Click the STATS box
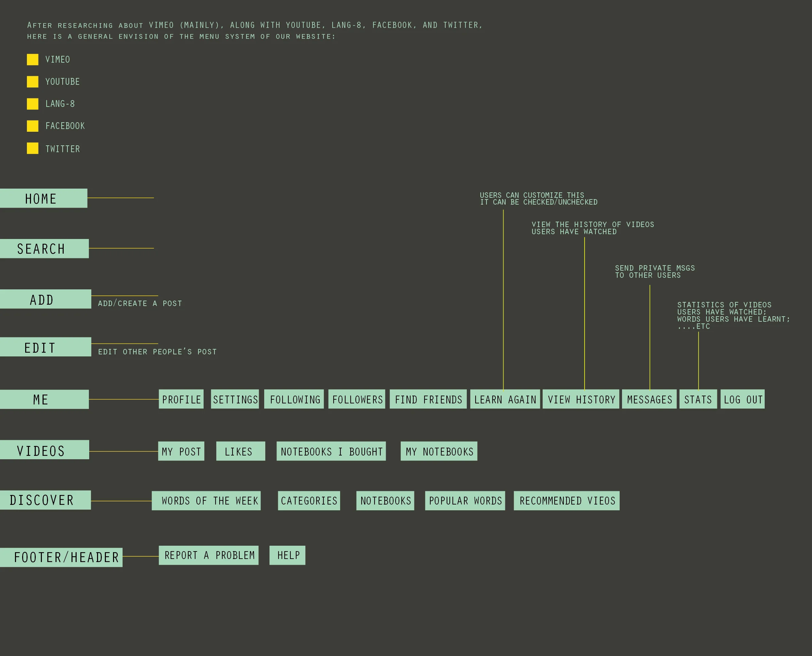The width and height of the screenshot is (812, 656). (698, 399)
